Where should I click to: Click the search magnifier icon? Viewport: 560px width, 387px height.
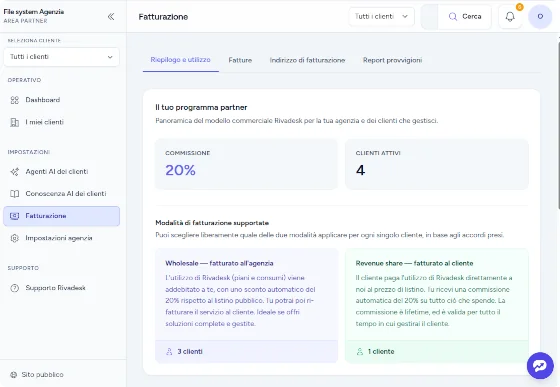(452, 16)
